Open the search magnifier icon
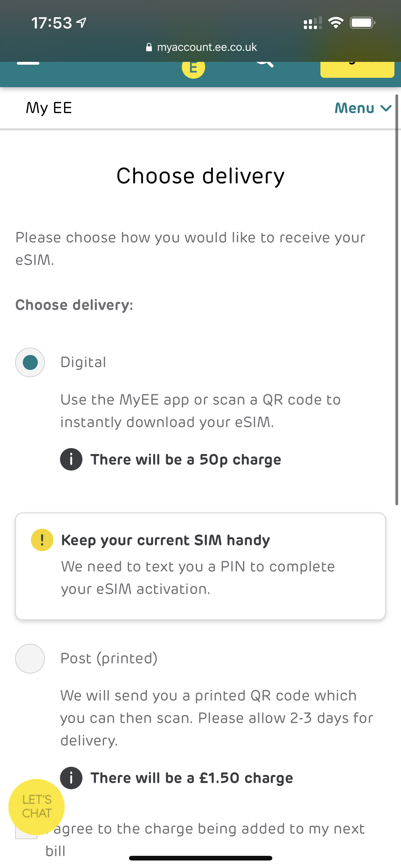 [264, 64]
